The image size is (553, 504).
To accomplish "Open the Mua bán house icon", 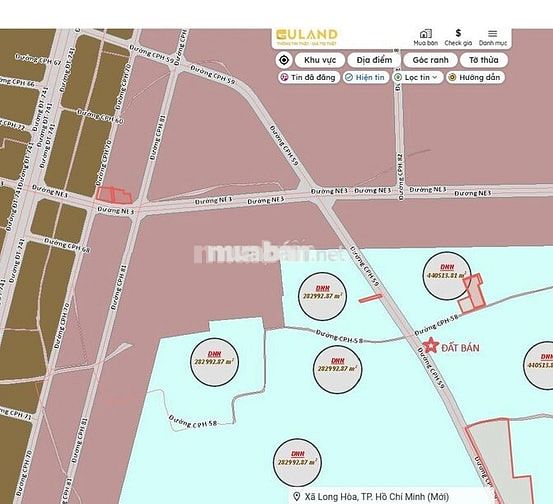I will point(426,34).
